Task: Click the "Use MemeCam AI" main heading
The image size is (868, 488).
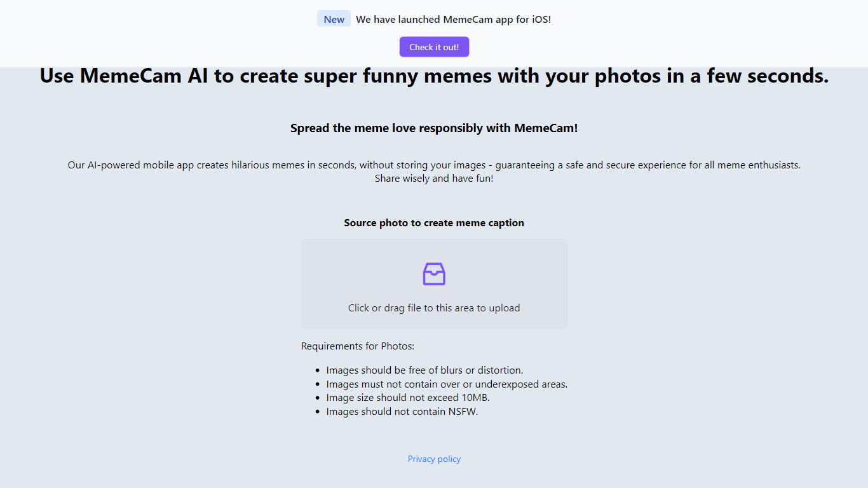Action: click(434, 76)
